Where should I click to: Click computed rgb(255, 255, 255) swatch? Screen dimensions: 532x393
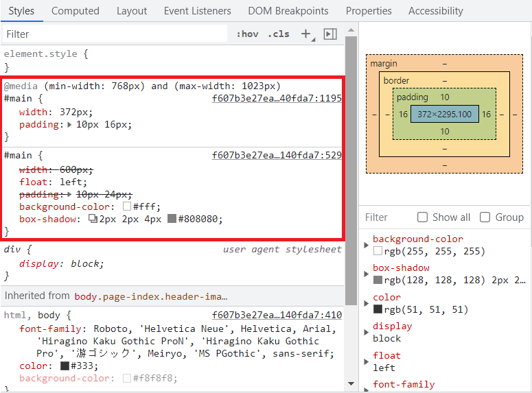pos(378,251)
